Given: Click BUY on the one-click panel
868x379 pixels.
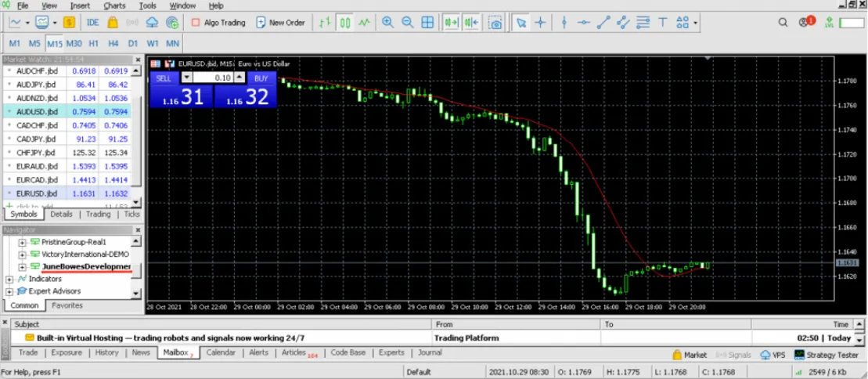Looking at the screenshot, I should (261, 78).
